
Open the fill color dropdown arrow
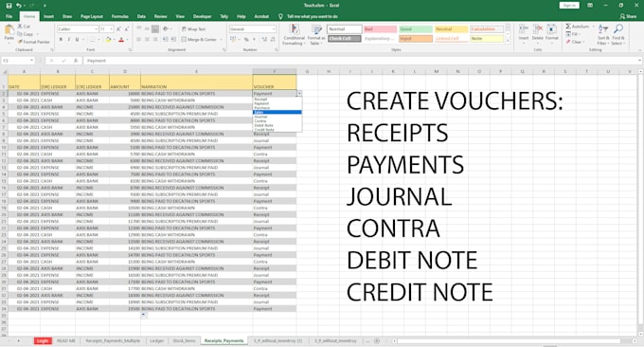(114, 40)
